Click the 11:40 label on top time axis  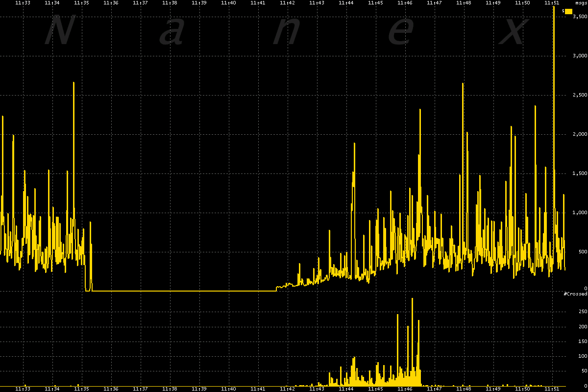point(228,3)
